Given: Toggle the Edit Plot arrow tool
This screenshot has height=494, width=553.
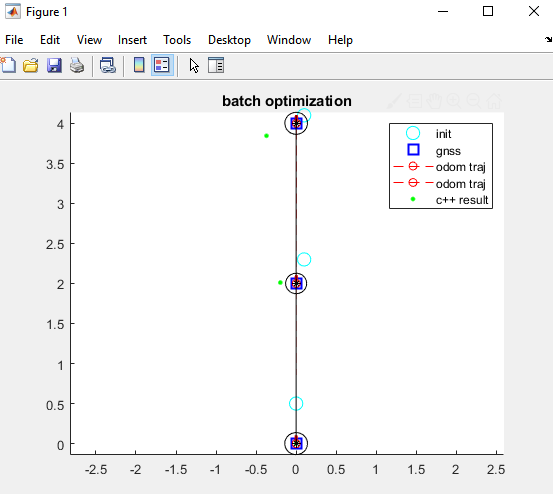Looking at the screenshot, I should (194, 65).
